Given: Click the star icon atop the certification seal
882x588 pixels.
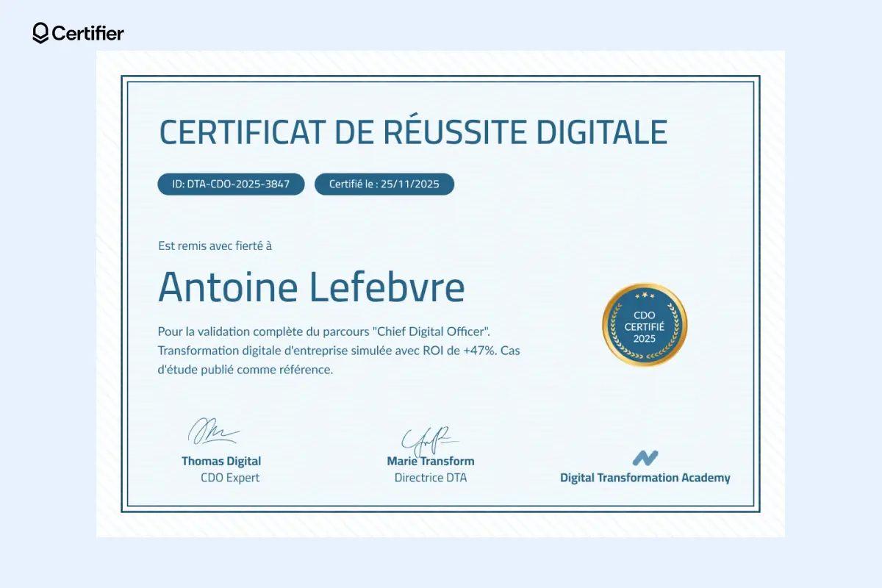Looking at the screenshot, I should [x=645, y=295].
